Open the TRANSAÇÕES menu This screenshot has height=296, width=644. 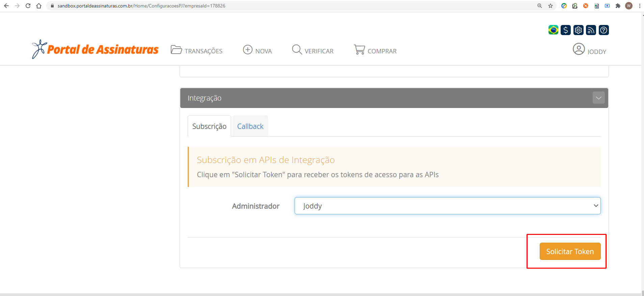pos(197,51)
